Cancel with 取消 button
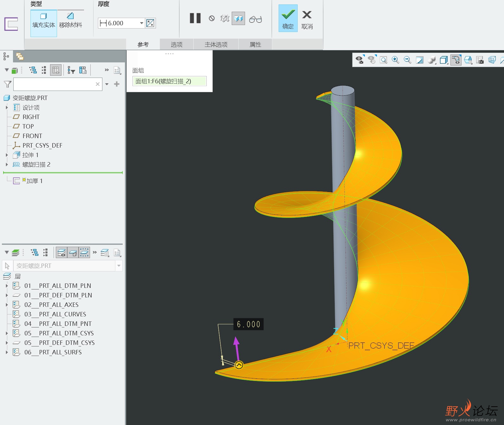The width and height of the screenshot is (504, 425). [307, 20]
